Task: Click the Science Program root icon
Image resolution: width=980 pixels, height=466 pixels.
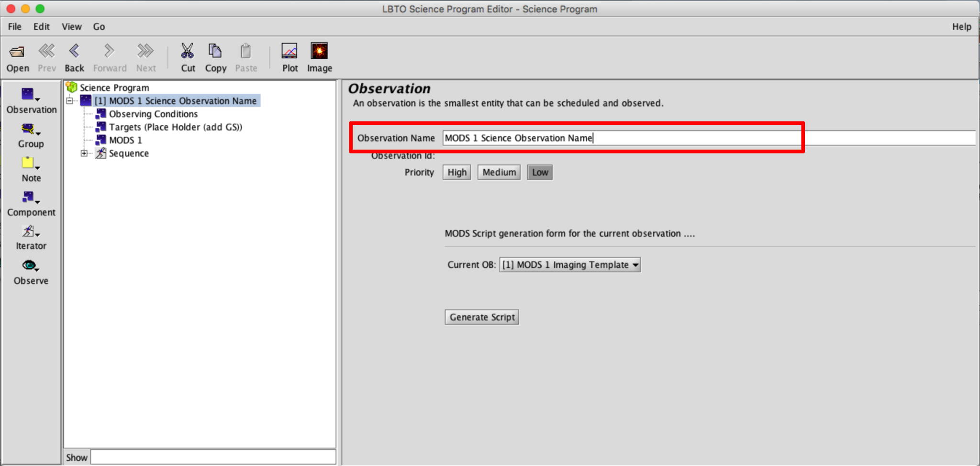Action: (x=72, y=87)
